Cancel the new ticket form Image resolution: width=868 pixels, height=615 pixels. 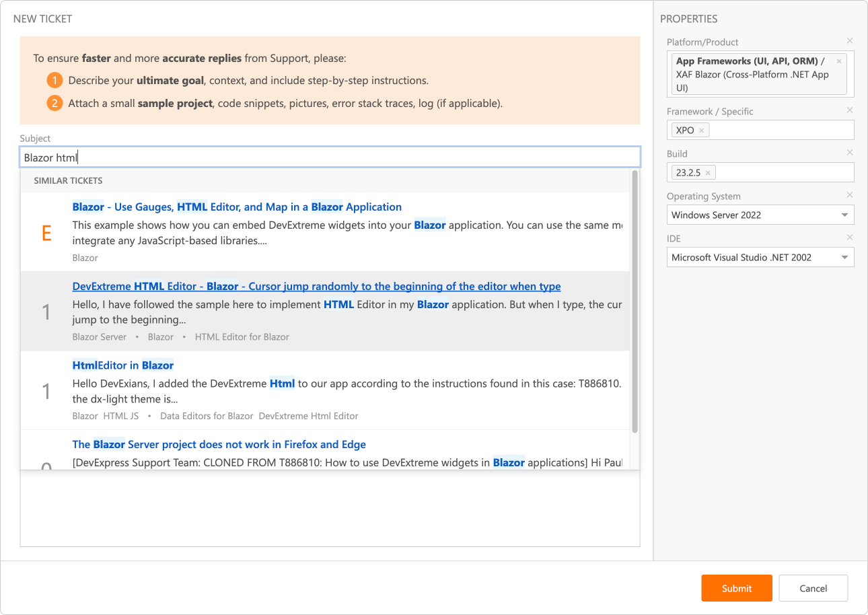pos(813,588)
